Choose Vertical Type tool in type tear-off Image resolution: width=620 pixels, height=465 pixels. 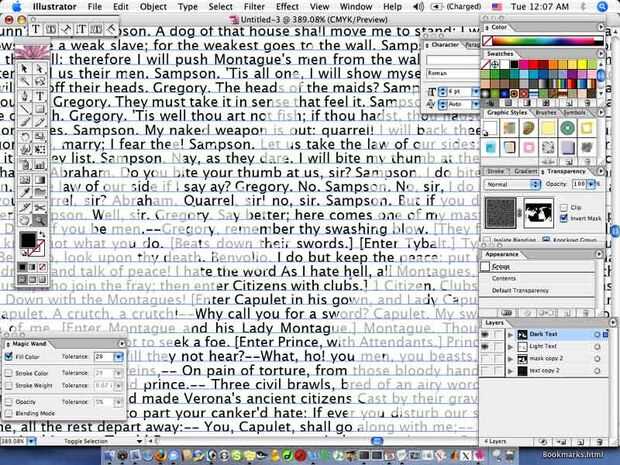tap(81, 29)
